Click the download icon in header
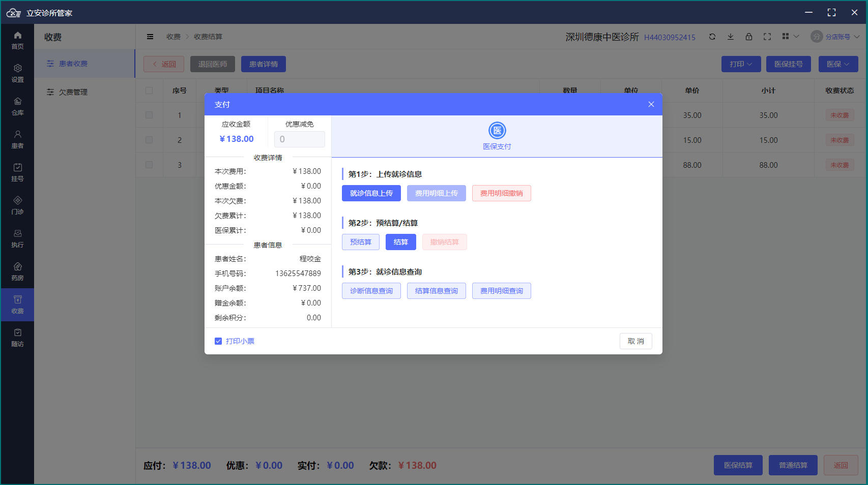Viewport: 868px width, 485px height. (x=731, y=37)
